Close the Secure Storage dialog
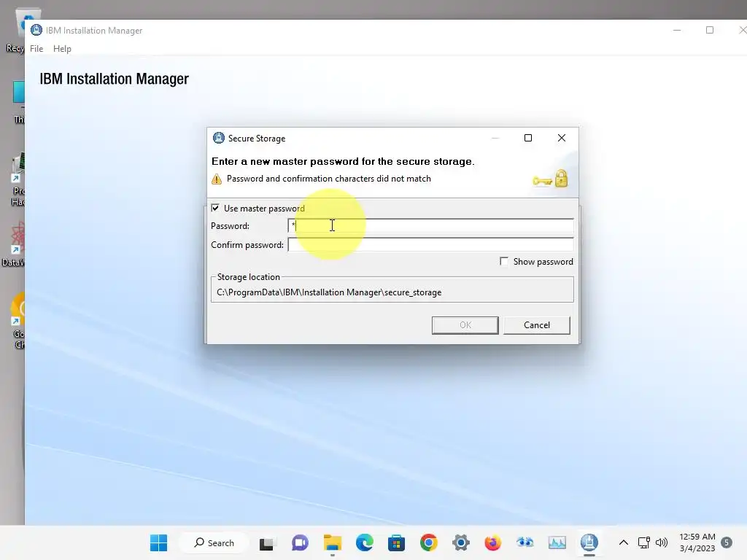The height and width of the screenshot is (560, 747). tap(562, 138)
